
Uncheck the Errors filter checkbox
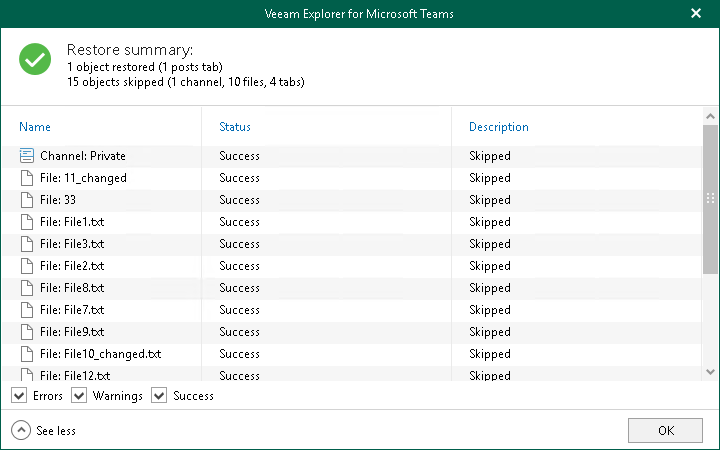pyautogui.click(x=20, y=396)
